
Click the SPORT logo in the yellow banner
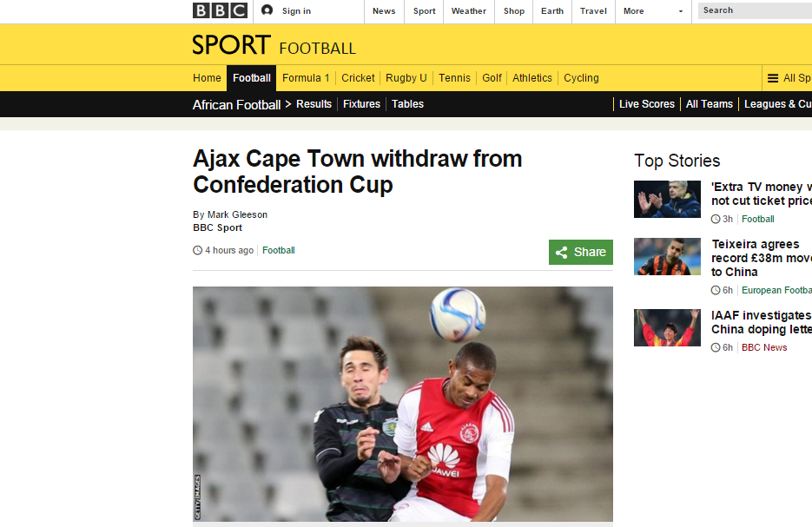coord(232,44)
